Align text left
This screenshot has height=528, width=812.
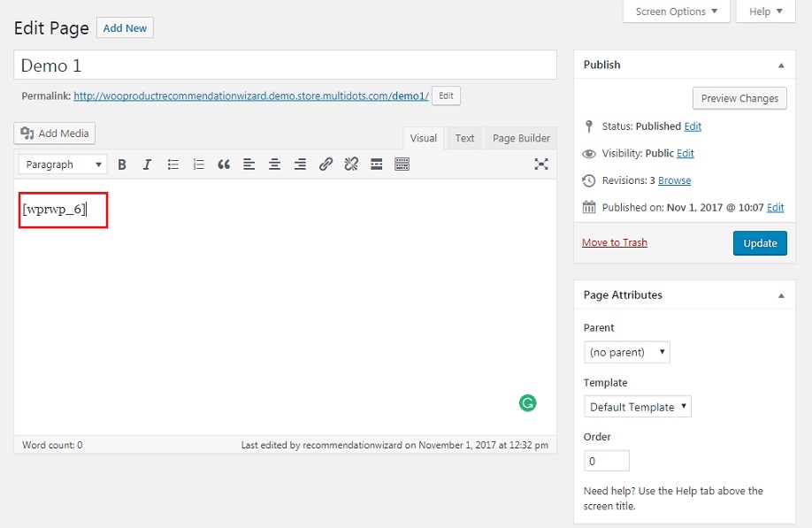coord(249,165)
